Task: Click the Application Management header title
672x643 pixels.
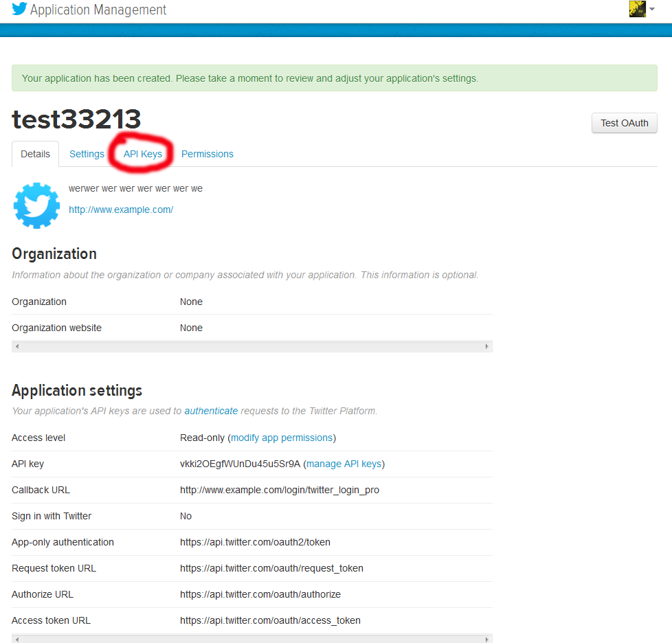Action: coord(98,10)
